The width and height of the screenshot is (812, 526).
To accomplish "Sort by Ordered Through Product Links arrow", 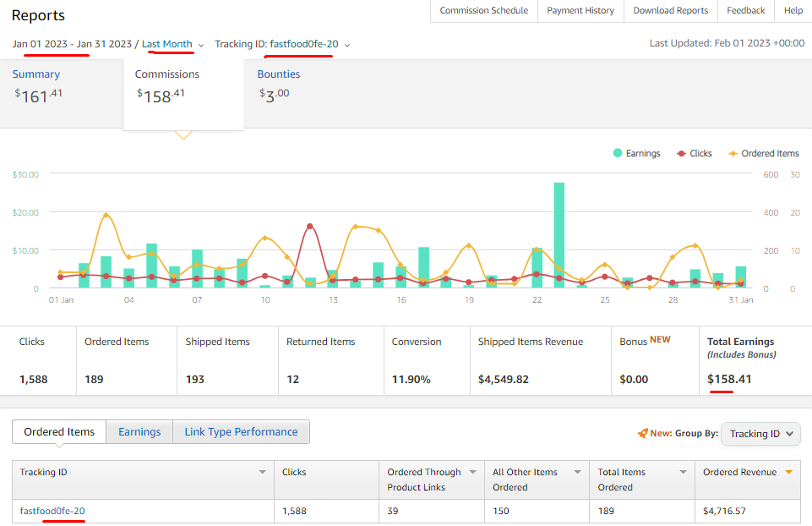I will (473, 472).
